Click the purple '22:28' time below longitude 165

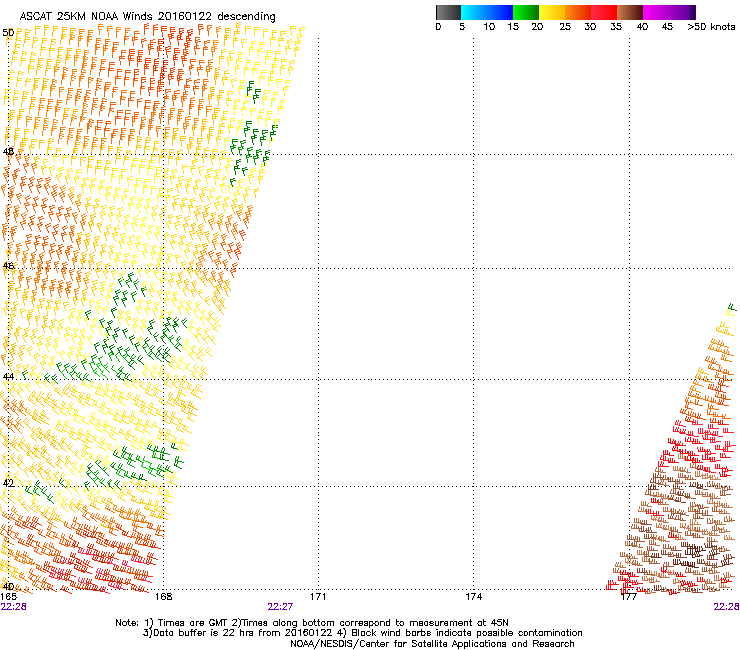pyautogui.click(x=14, y=607)
